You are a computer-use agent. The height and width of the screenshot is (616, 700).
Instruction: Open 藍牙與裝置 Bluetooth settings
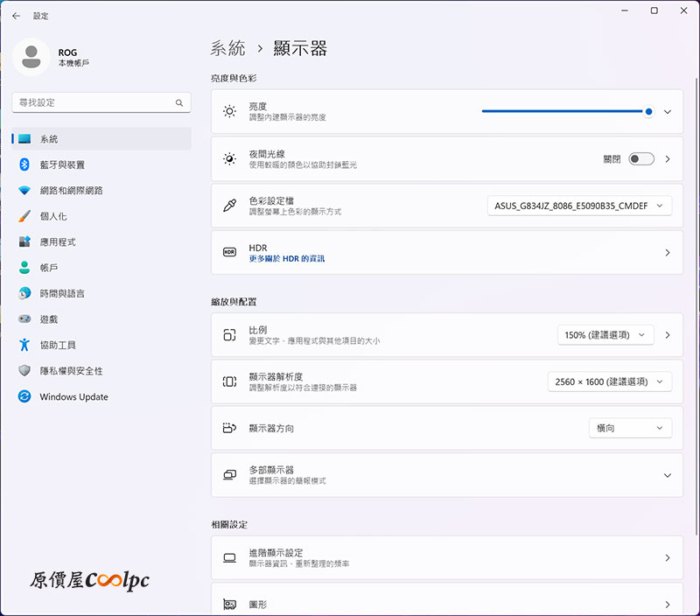click(x=62, y=164)
